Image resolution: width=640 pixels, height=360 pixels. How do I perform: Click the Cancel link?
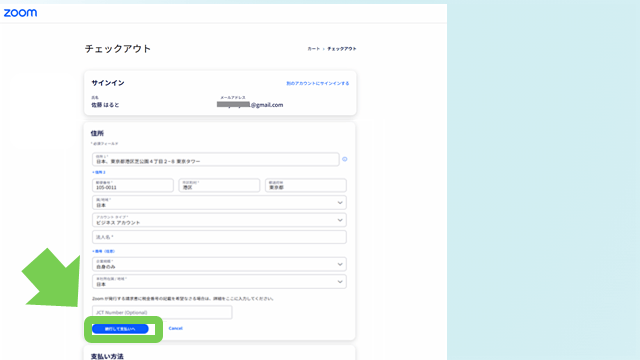(x=176, y=329)
